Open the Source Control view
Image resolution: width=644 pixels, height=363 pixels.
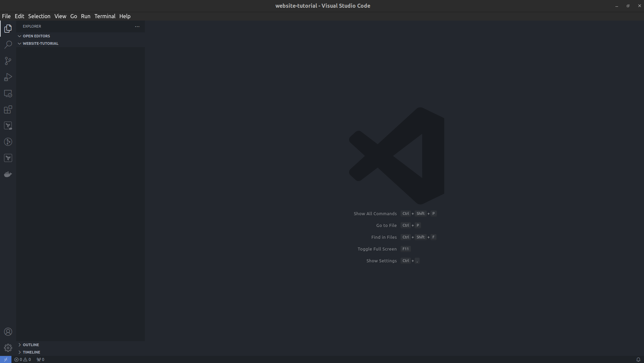[x=8, y=61]
